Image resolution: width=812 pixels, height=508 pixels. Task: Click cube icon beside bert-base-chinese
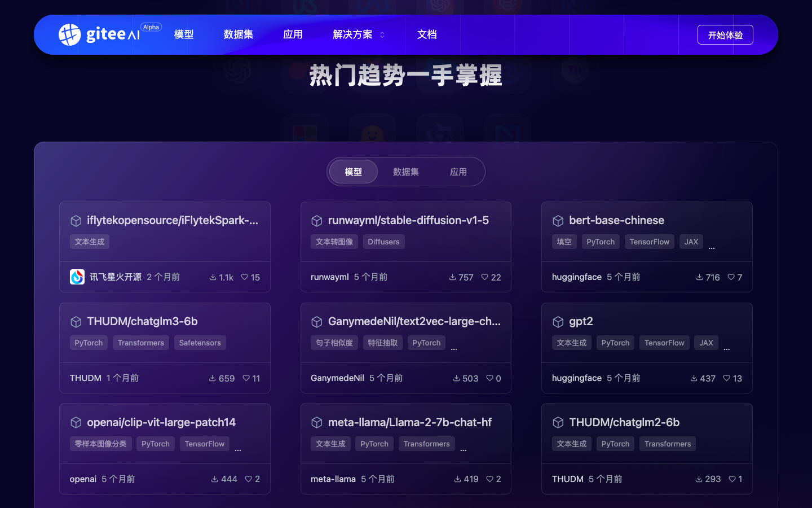point(558,221)
